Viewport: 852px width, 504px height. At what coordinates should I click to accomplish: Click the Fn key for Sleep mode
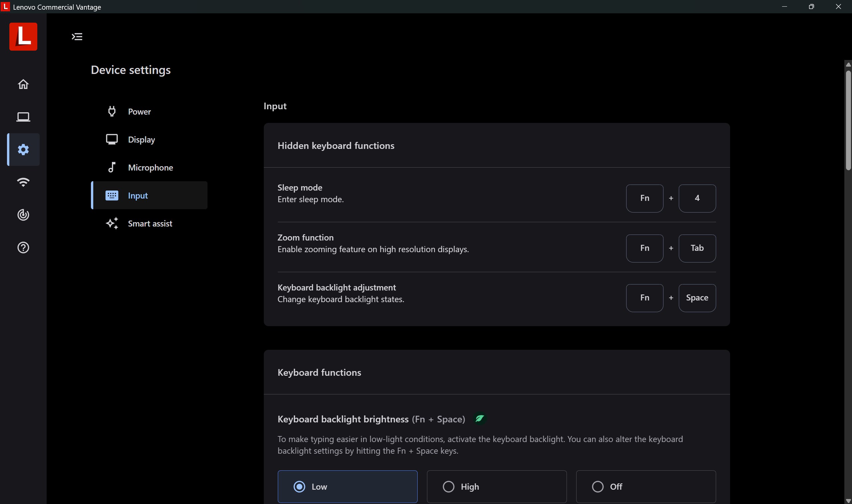(x=644, y=198)
